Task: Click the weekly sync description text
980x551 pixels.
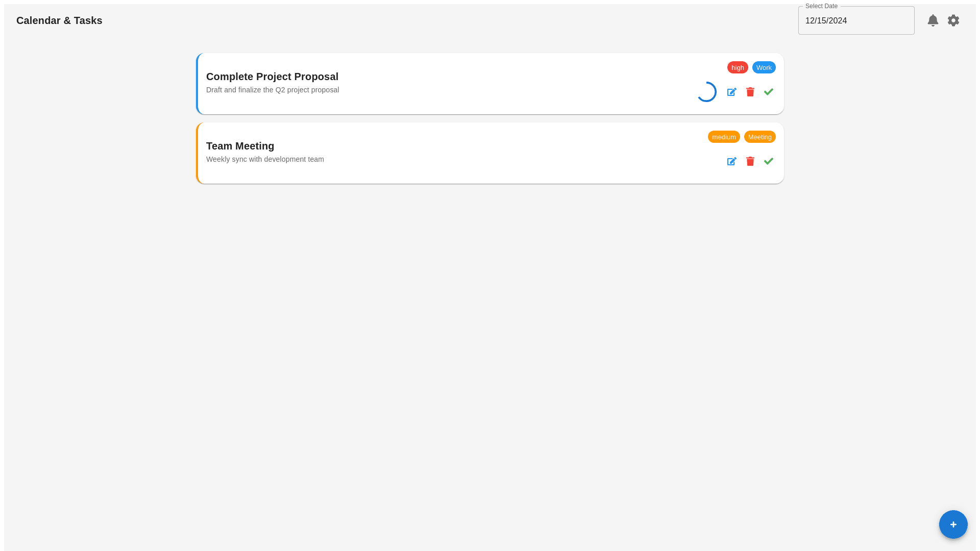Action: [265, 159]
